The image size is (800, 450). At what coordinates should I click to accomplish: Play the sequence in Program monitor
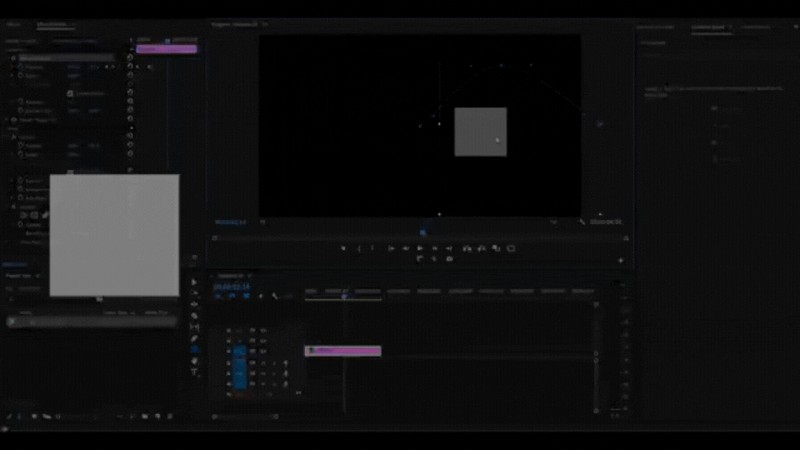420,248
